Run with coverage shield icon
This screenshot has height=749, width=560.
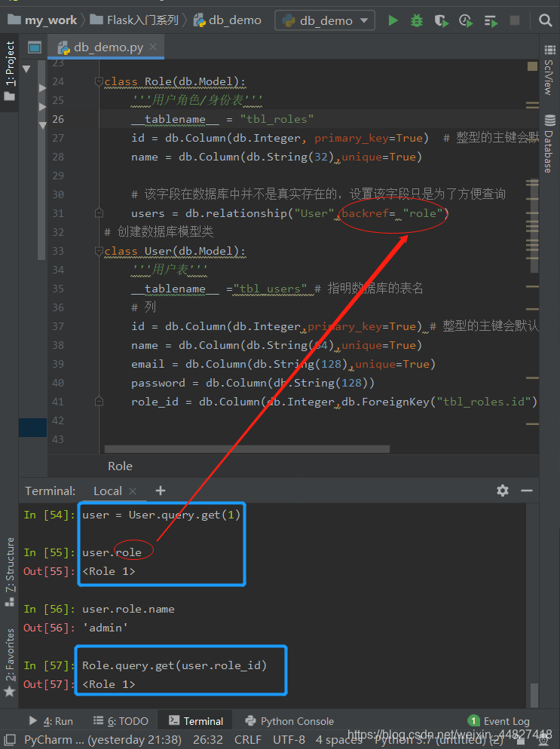[x=441, y=20]
